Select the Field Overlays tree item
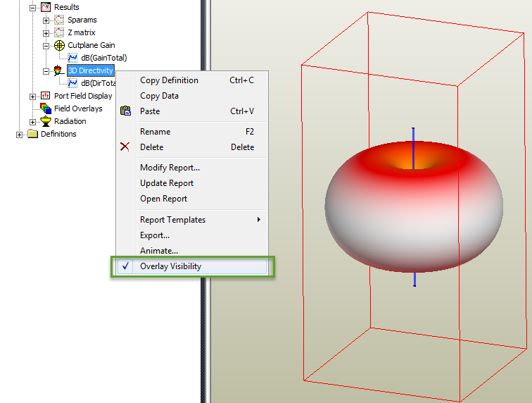The image size is (532, 403). pos(78,108)
